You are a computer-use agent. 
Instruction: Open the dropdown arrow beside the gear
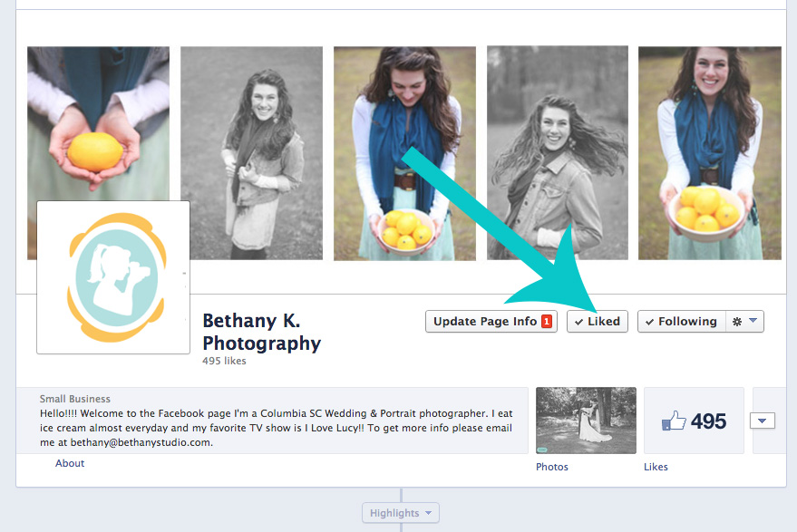point(753,321)
